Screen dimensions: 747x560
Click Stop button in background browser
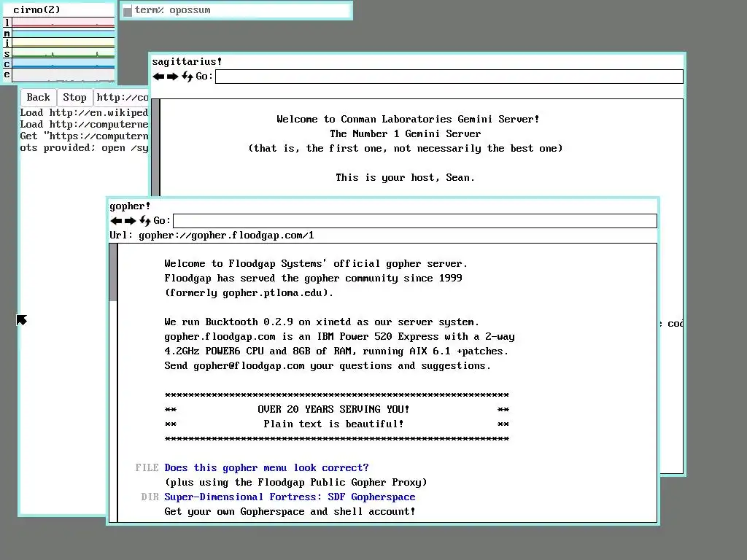[75, 98]
